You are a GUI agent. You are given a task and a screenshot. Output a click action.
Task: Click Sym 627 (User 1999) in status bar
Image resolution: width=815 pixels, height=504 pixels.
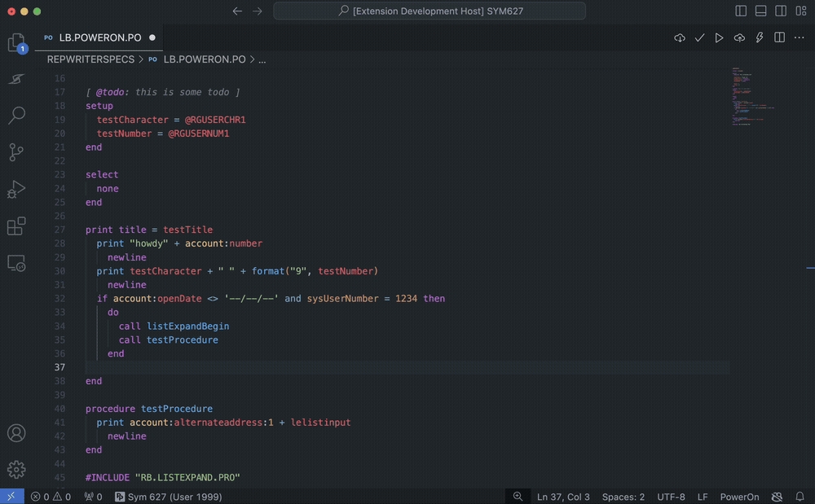[169, 497]
